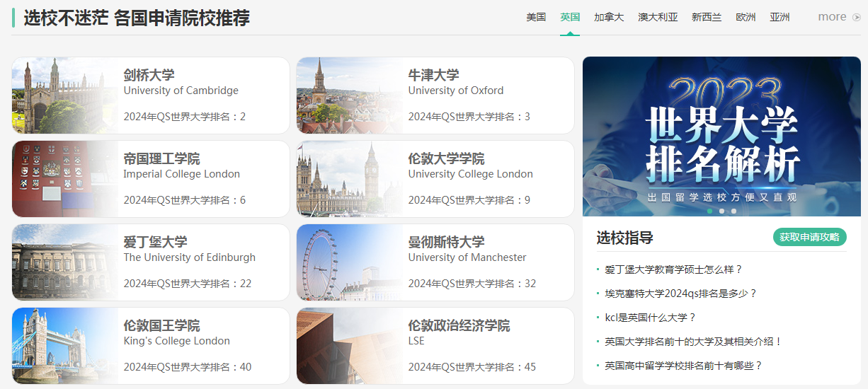Click UCL's QS ranking 9 text
The width and height of the screenshot is (868, 389).
(469, 200)
